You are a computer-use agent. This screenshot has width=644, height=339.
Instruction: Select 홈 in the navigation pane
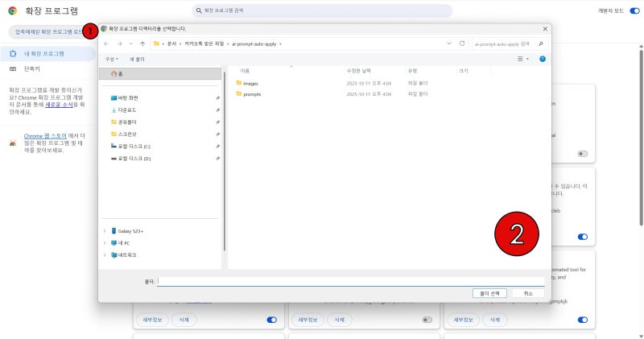160,74
